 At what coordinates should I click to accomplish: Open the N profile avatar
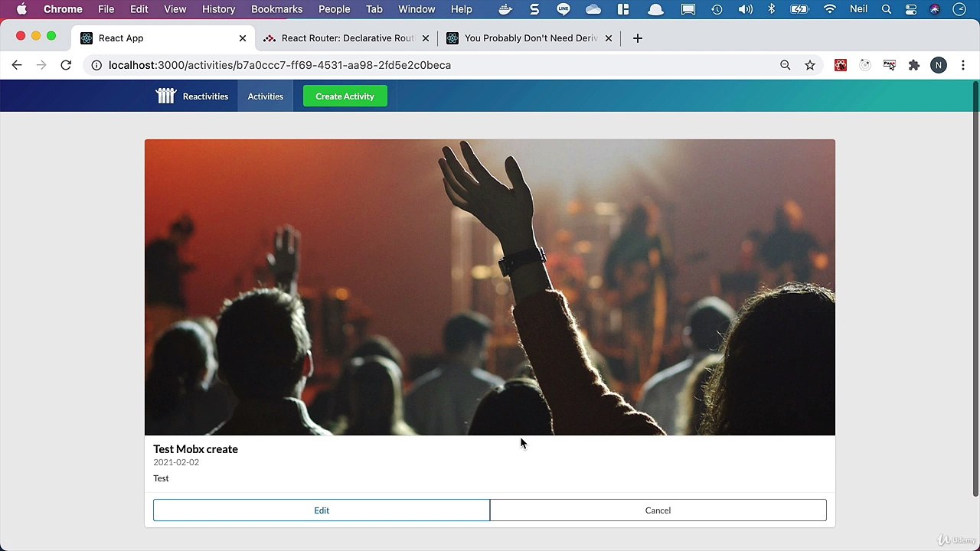[x=939, y=65]
